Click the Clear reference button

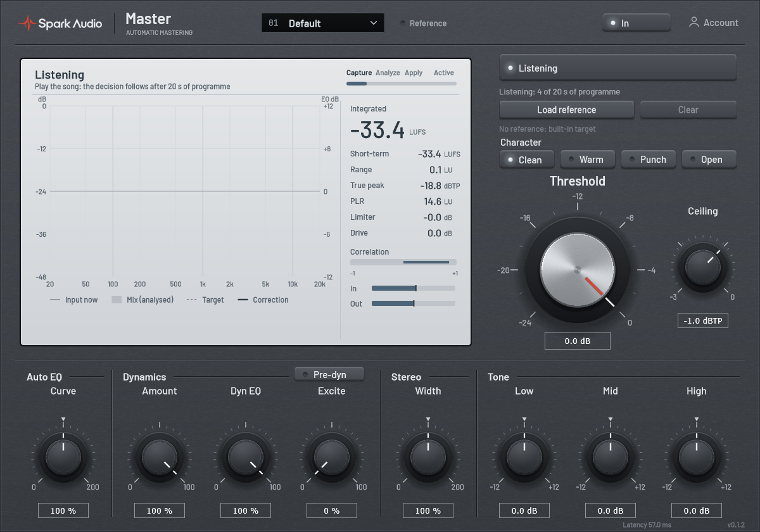(x=688, y=110)
